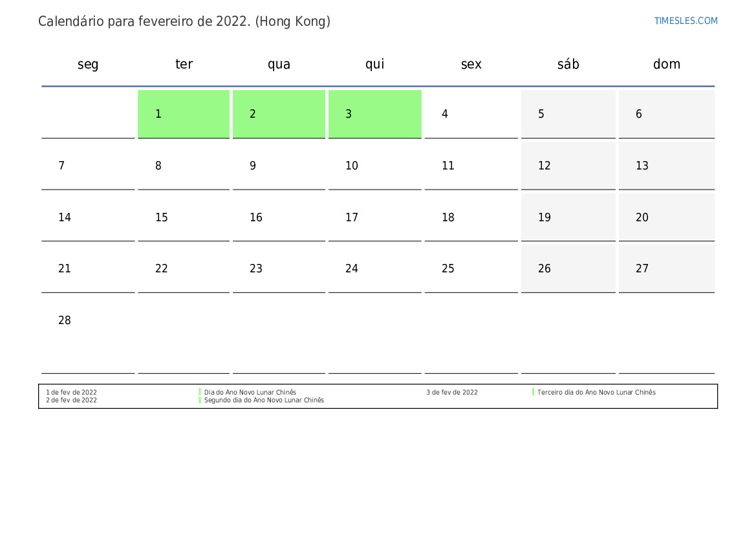756x535 pixels.
Task: Click the 'seg' weekday header
Action: pos(88,64)
